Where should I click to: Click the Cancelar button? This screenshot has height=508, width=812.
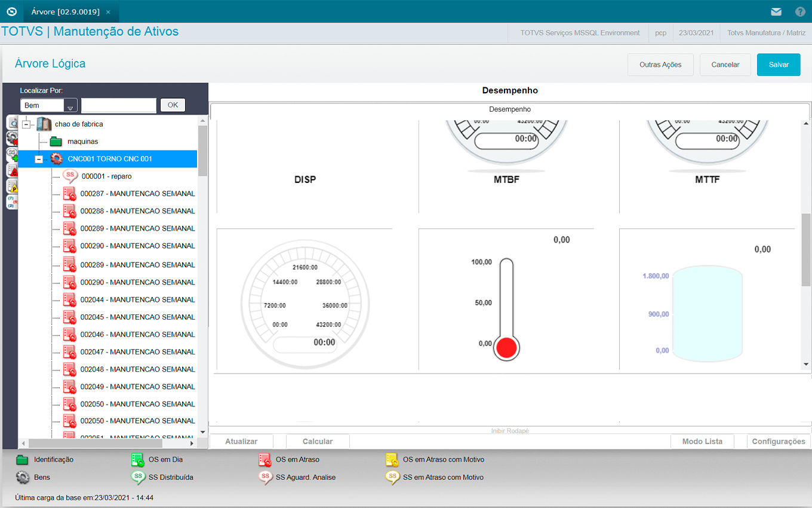tap(725, 65)
